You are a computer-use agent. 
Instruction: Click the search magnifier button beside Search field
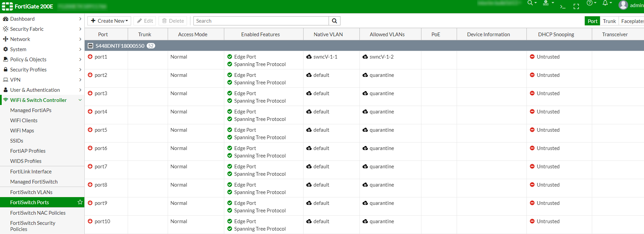334,21
